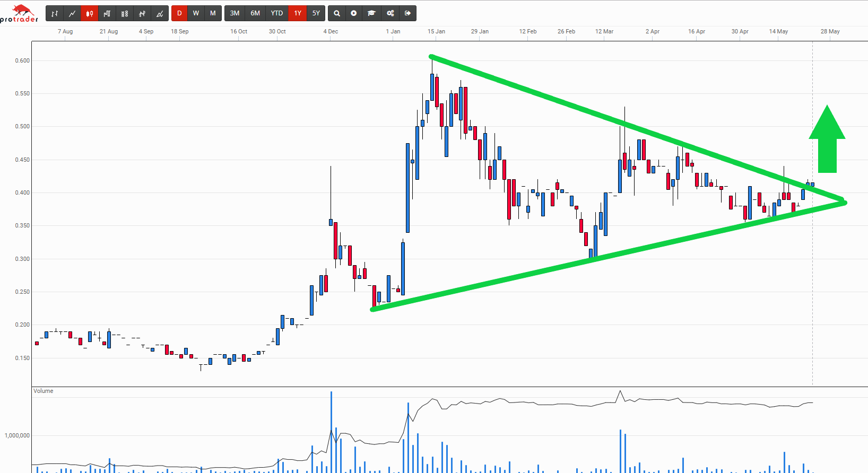Click the export/sign-out arrow icon
The width and height of the screenshot is (868, 473).
coord(407,13)
